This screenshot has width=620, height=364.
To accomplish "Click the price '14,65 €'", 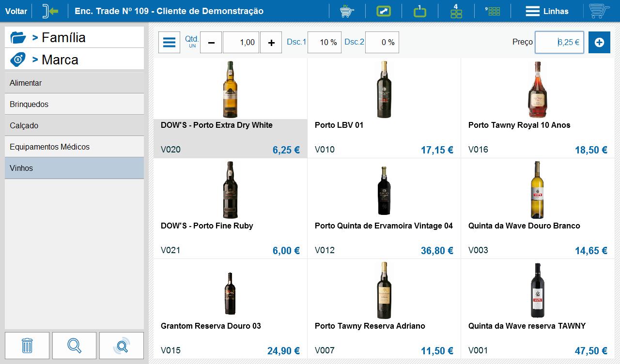I will click(591, 251).
